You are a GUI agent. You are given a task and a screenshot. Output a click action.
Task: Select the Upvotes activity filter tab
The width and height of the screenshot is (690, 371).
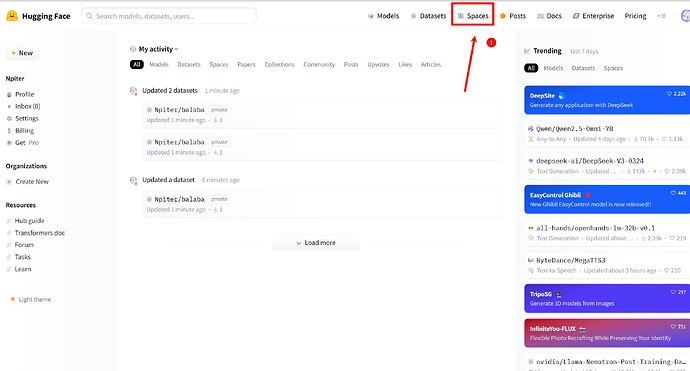point(378,64)
